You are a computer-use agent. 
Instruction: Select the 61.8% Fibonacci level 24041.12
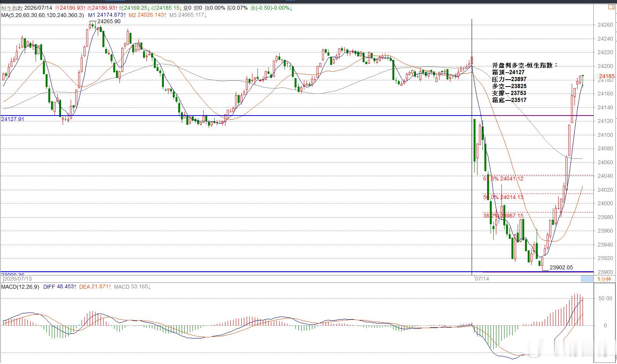(503, 179)
